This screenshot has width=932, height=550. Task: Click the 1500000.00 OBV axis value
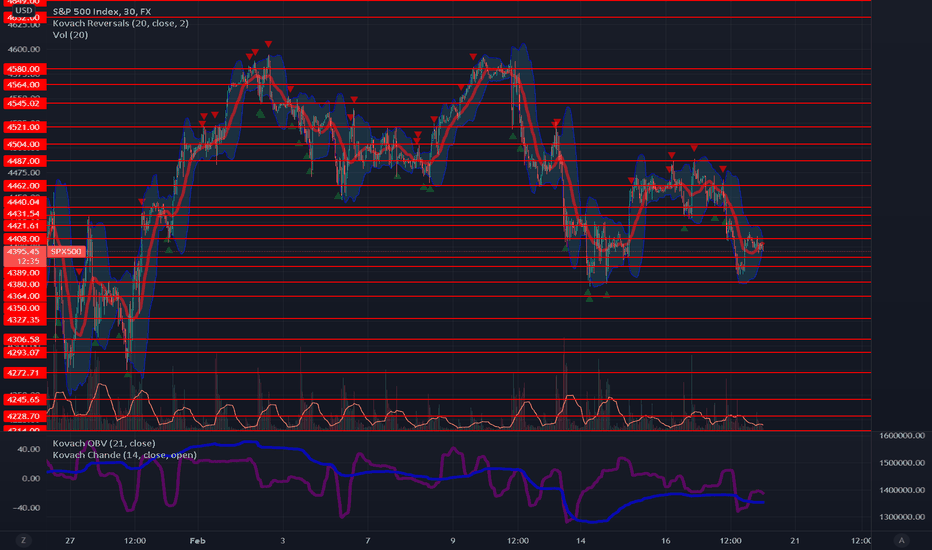pos(901,463)
